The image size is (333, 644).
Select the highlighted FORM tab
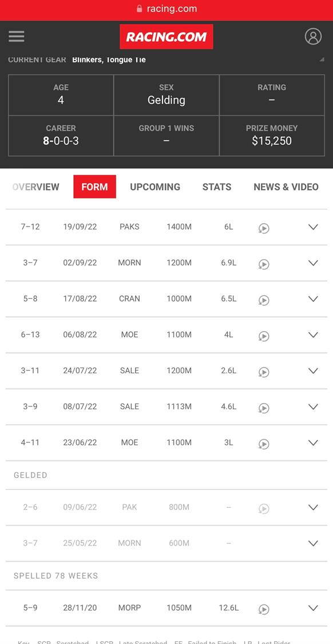pos(94,187)
